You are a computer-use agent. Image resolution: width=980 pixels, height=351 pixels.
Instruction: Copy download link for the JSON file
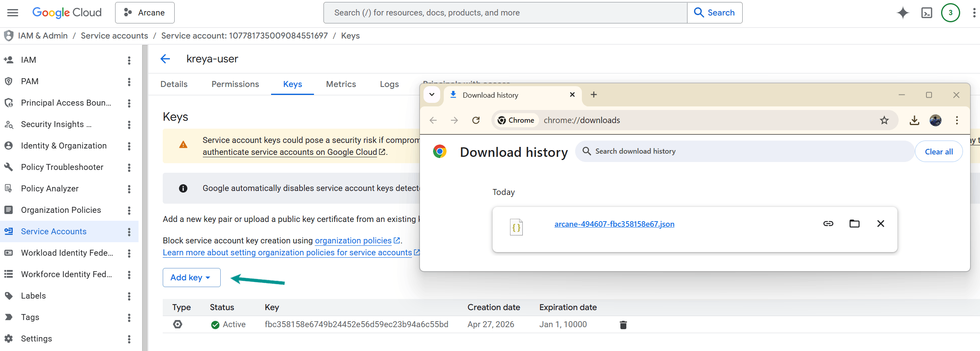tap(828, 224)
